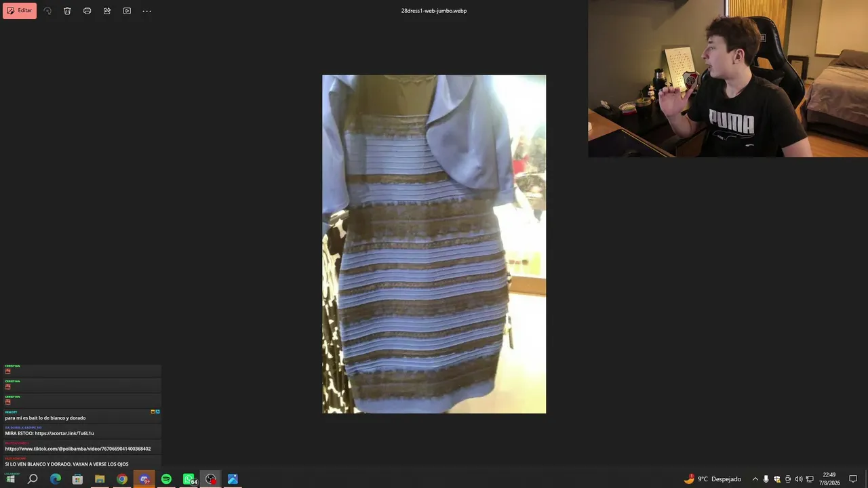This screenshot has height=488, width=868.
Task: Open the notification center icon
Action: [x=853, y=479]
